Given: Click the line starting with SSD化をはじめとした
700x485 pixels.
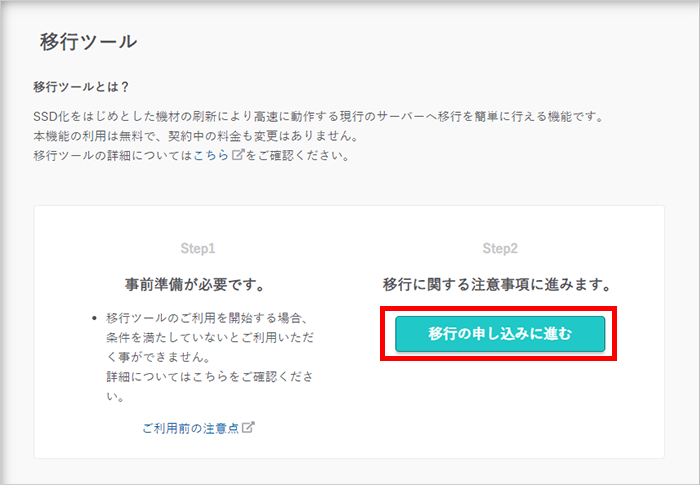Looking at the screenshot, I should (319, 117).
